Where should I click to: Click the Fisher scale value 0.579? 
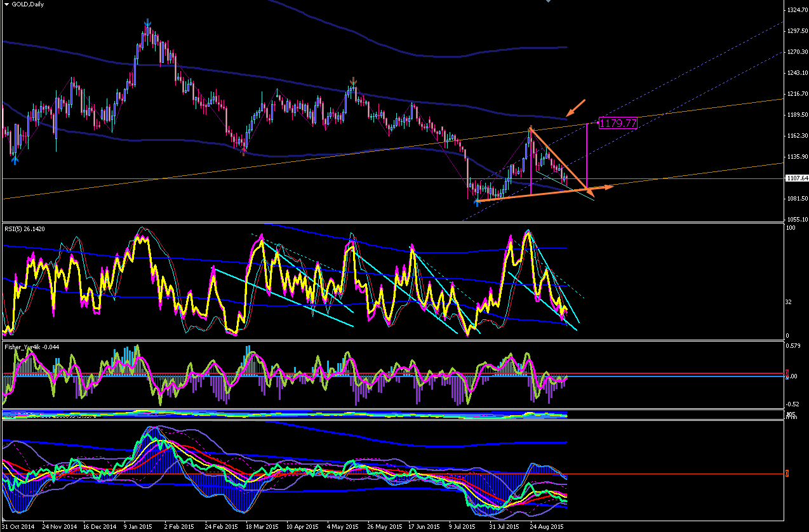(x=794, y=347)
